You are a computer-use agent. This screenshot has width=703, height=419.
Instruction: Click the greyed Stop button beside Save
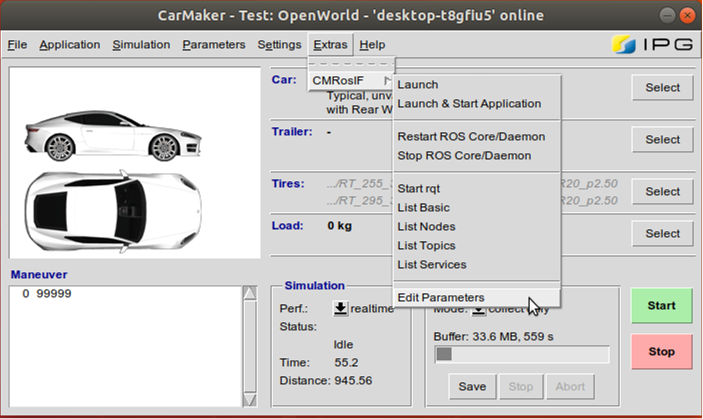(521, 386)
